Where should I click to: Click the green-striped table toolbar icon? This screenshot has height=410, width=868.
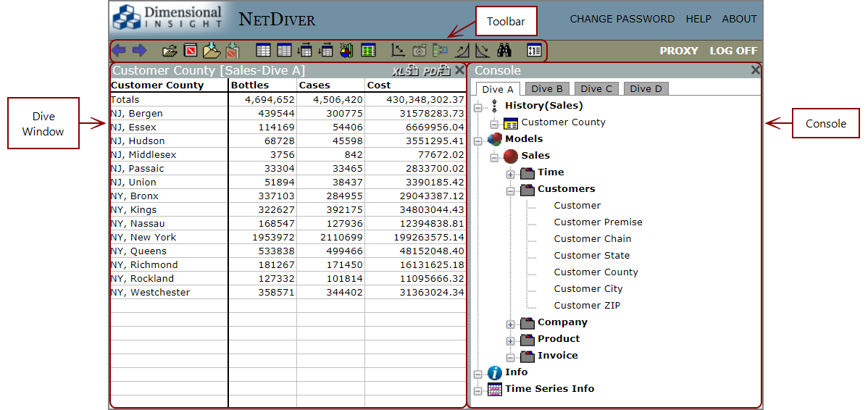pos(369,51)
